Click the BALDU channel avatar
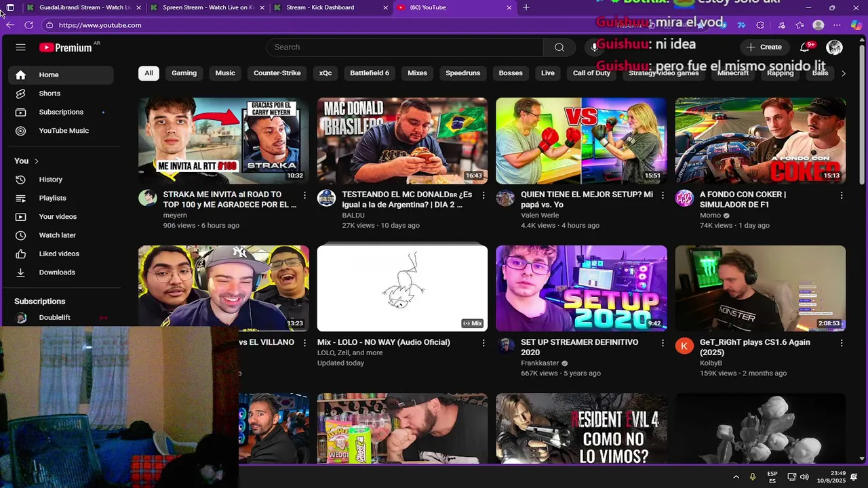This screenshot has width=868, height=488. pyautogui.click(x=326, y=198)
